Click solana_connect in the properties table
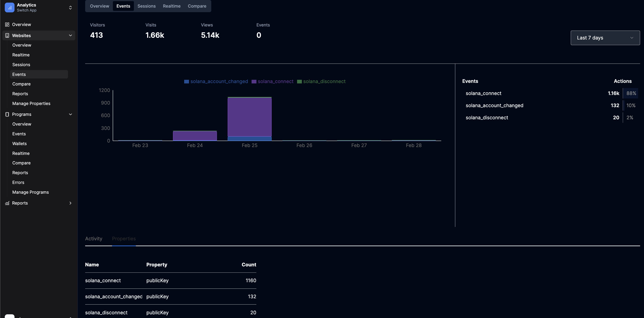 click(103, 281)
